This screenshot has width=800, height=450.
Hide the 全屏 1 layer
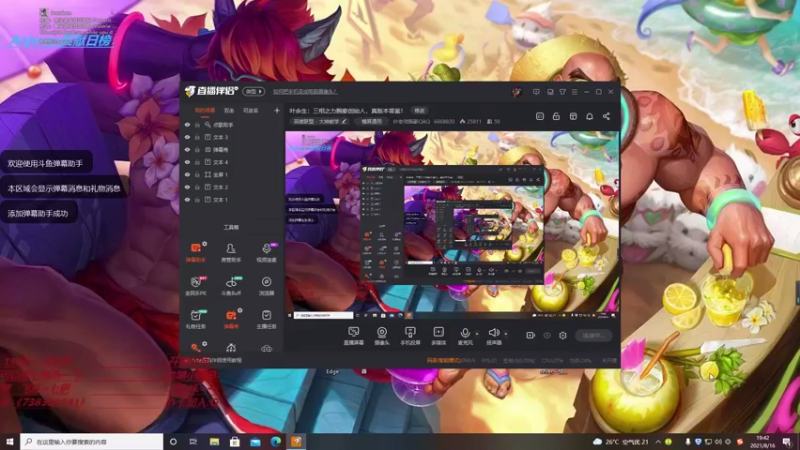(x=187, y=174)
